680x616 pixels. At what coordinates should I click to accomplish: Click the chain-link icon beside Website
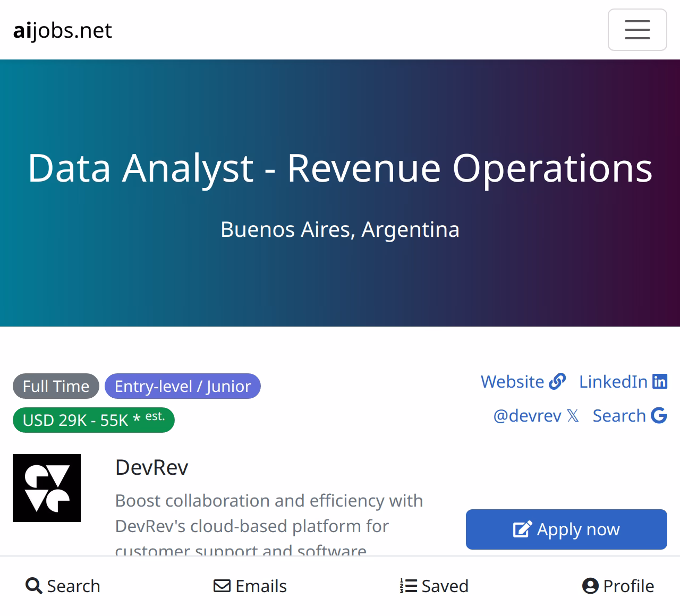557,381
